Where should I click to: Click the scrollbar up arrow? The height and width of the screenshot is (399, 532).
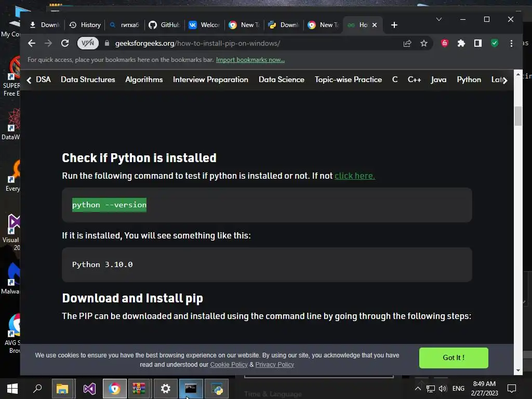(x=518, y=74)
